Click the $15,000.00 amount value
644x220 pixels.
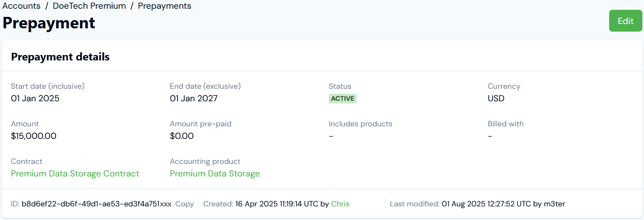[34, 136]
